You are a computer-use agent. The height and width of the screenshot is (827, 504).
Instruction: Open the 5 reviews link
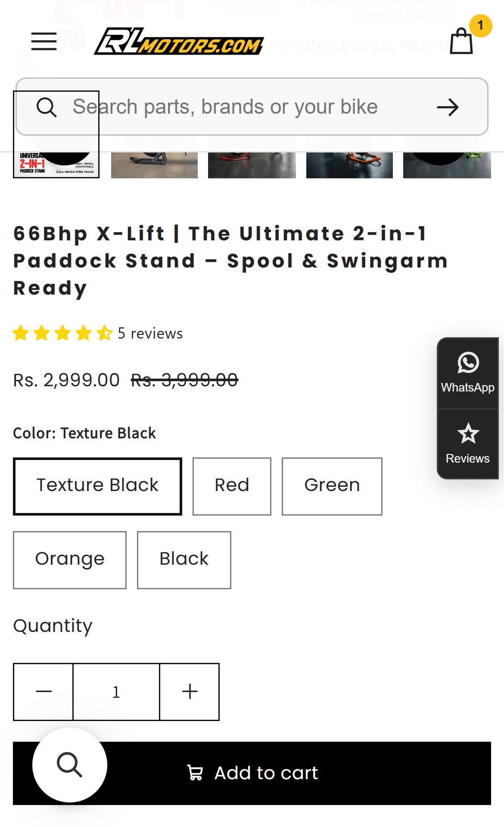[x=150, y=333]
